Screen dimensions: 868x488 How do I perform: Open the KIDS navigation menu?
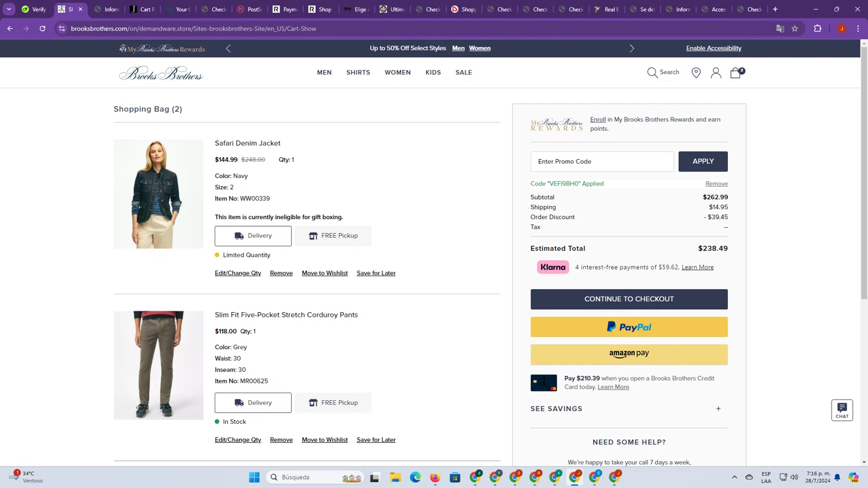[433, 72]
